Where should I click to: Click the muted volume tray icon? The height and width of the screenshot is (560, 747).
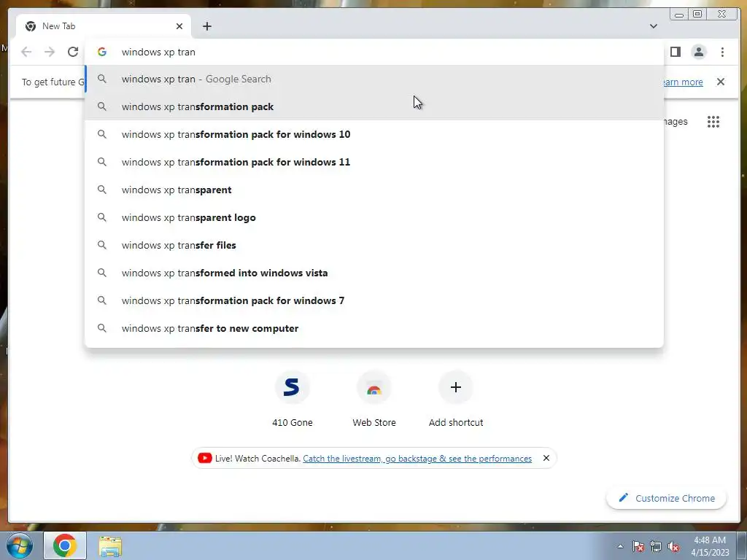(673, 546)
